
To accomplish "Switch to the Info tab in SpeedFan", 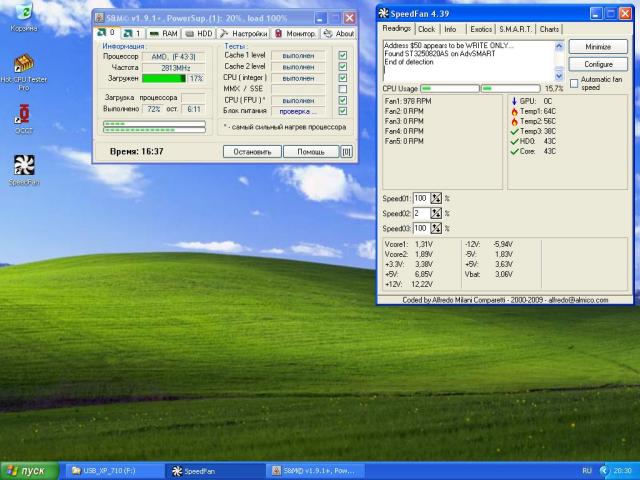I will click(450, 29).
